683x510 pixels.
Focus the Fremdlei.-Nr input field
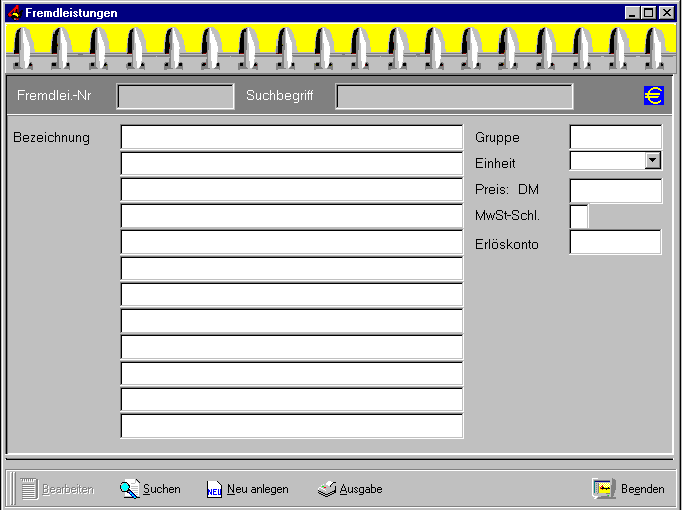pyautogui.click(x=175, y=96)
